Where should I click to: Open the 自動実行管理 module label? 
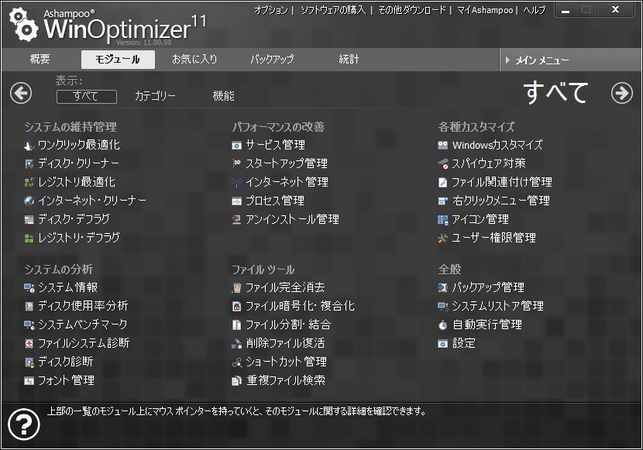487,325
